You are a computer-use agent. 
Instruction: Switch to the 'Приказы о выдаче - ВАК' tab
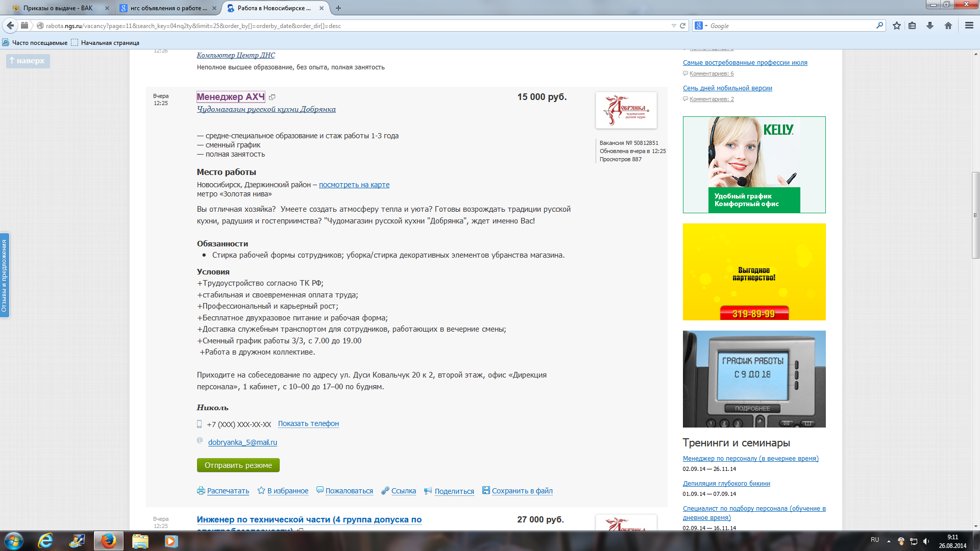click(x=58, y=8)
